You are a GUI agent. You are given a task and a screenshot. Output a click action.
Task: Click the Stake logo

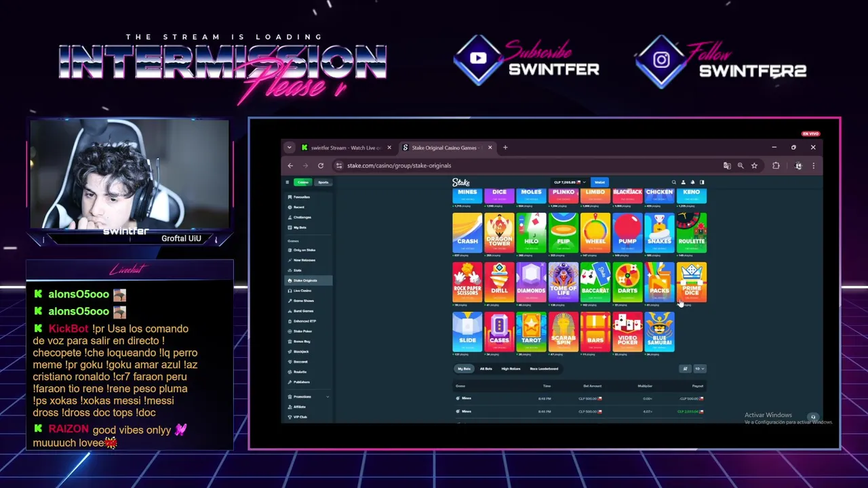coord(461,182)
